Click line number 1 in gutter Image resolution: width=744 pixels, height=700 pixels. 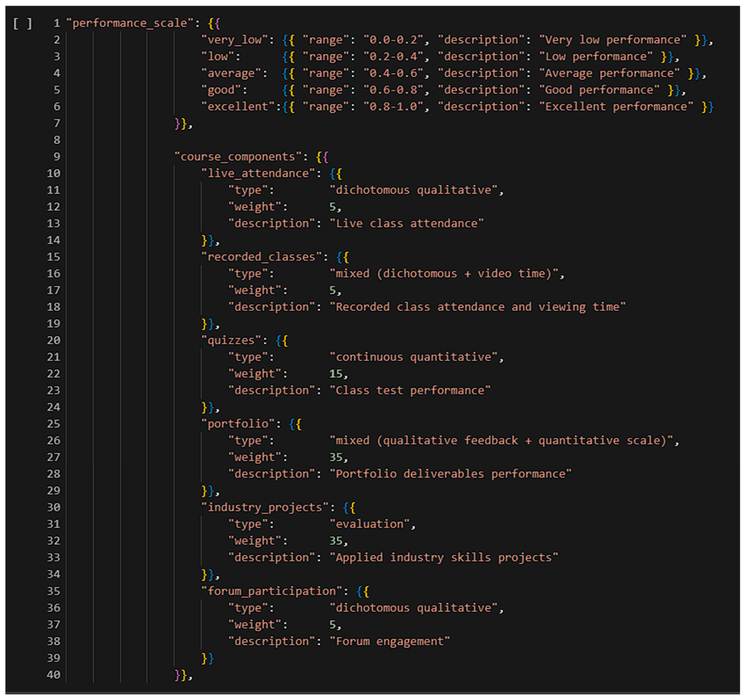point(56,24)
